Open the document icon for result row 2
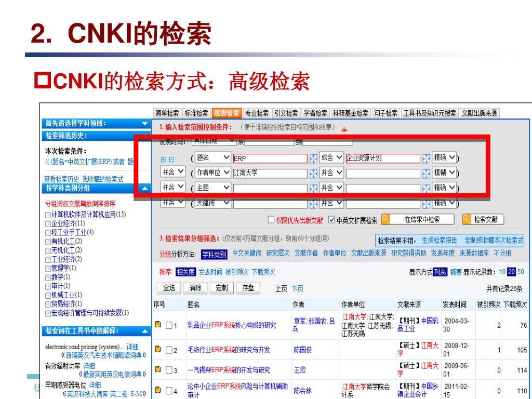532x399 pixels. click(158, 349)
